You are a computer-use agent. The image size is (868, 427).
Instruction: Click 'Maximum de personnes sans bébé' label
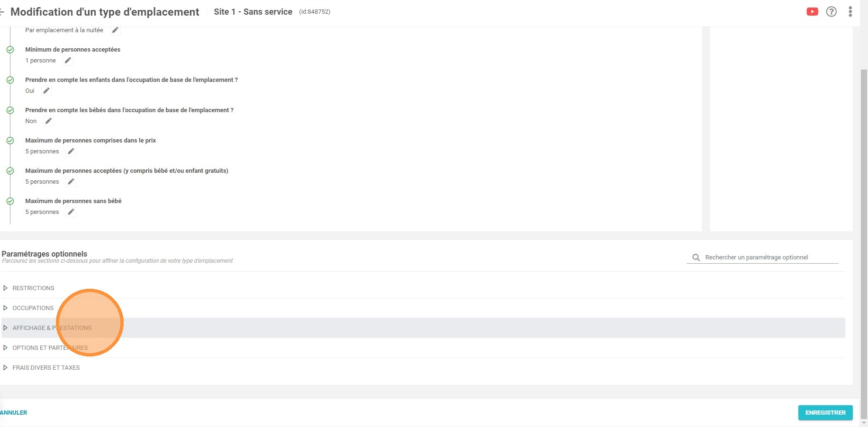pyautogui.click(x=73, y=201)
